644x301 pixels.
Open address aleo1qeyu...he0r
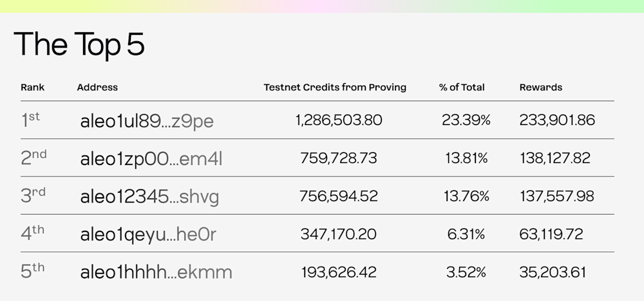(148, 235)
